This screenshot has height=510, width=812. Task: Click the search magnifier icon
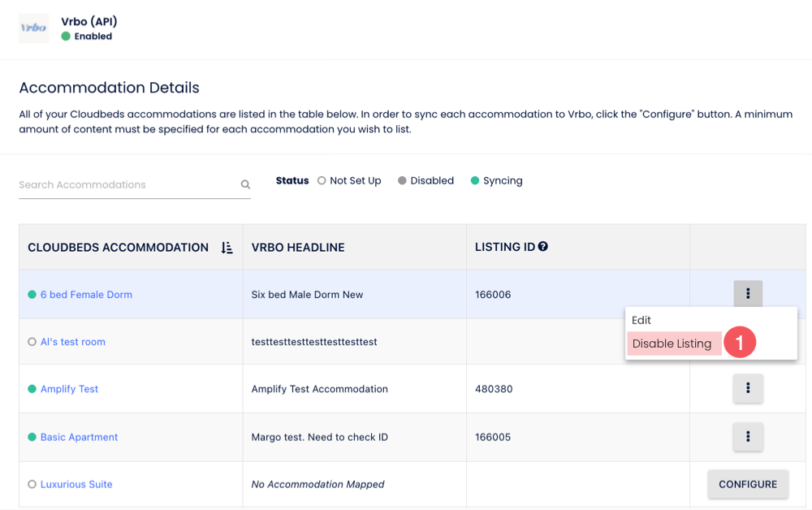245,185
